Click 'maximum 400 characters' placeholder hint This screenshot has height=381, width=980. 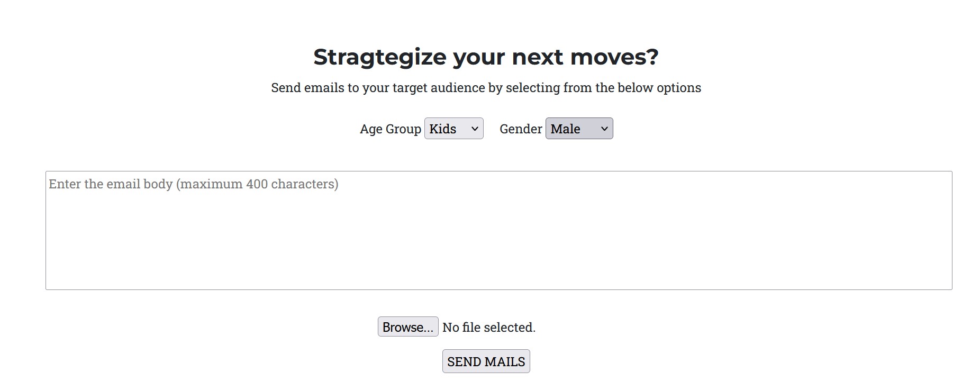coord(257,184)
